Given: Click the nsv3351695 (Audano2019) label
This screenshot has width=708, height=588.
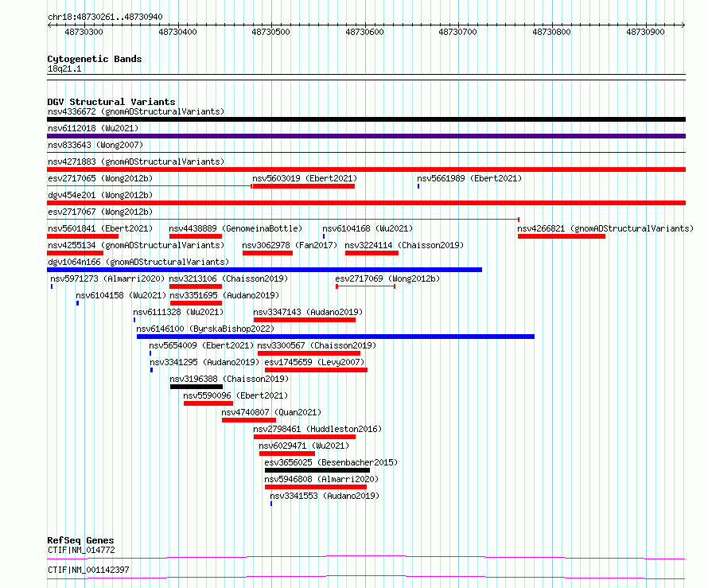Looking at the screenshot, I should (224, 295).
